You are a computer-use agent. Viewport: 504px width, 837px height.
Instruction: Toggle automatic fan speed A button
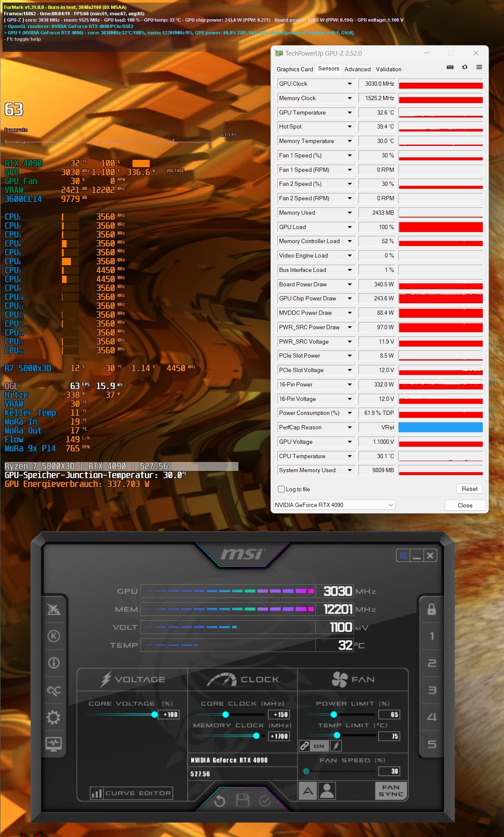point(308,791)
